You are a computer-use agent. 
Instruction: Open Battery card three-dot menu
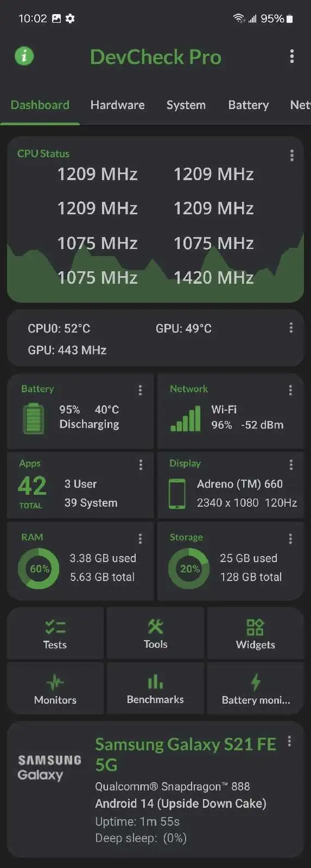click(140, 390)
